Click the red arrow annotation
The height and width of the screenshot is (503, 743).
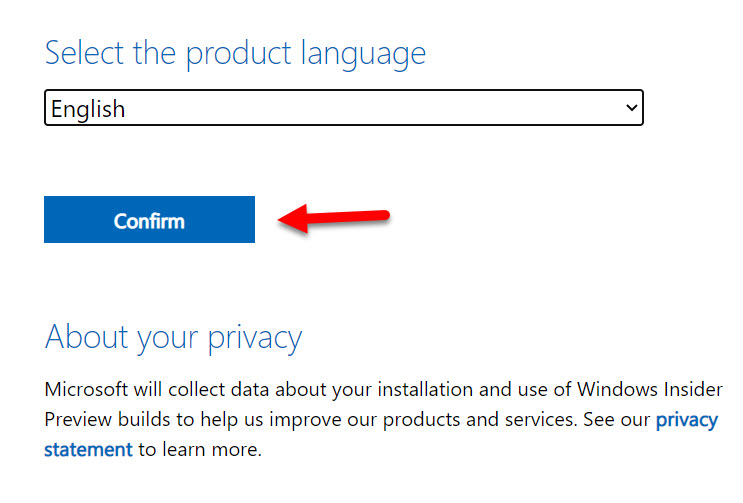click(335, 218)
